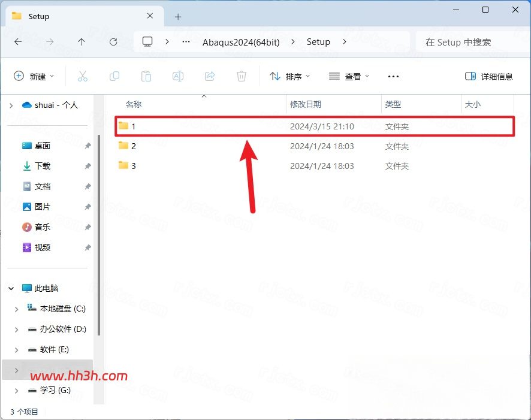This screenshot has height=420, width=531.
Task: Open the toolbar See more ellipsis menu
Action: (393, 77)
